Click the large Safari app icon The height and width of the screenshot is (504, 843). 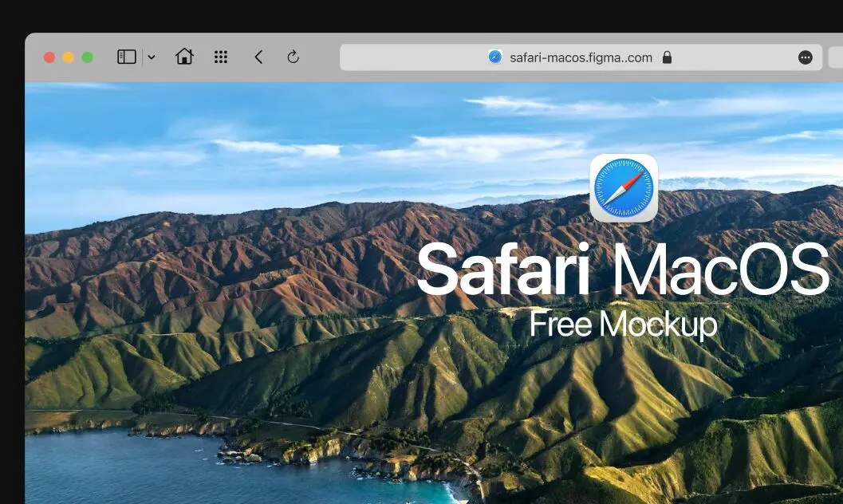[x=624, y=187]
